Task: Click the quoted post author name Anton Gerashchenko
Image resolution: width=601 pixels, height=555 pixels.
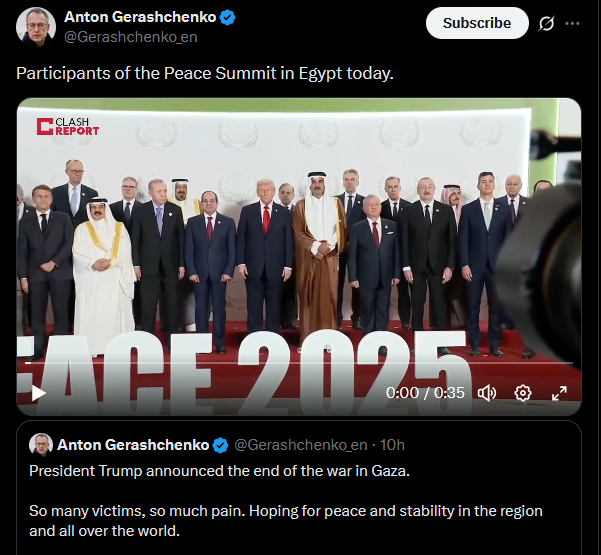Action: pos(133,445)
